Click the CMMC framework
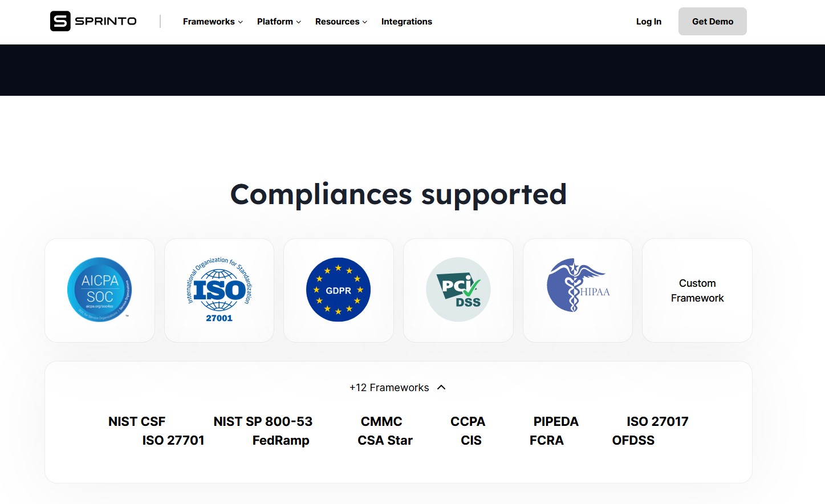This screenshot has height=504, width=825. point(381,421)
